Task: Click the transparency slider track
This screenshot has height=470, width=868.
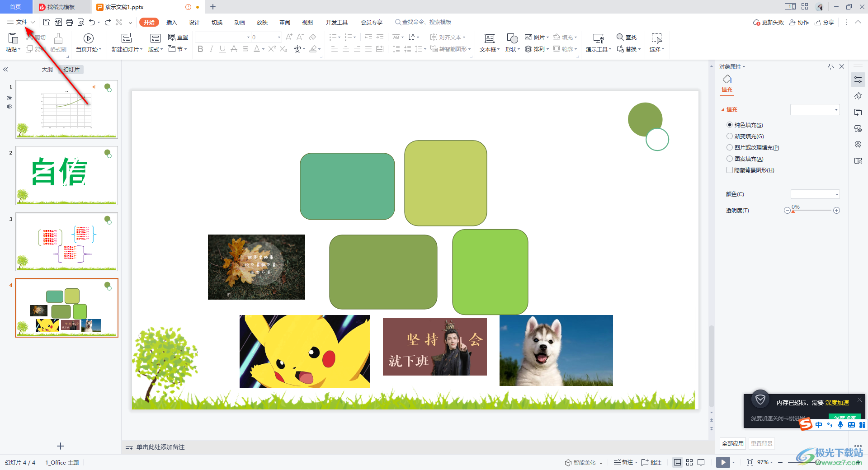Action: click(x=811, y=210)
